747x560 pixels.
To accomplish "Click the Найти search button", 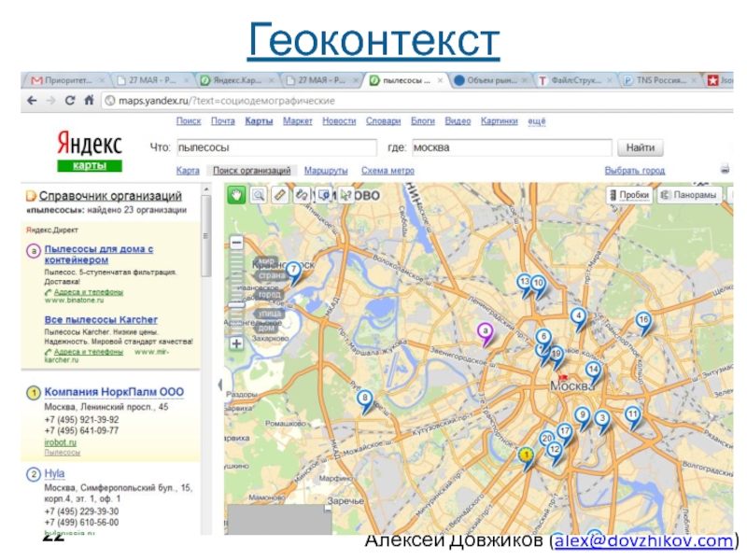I will point(640,147).
